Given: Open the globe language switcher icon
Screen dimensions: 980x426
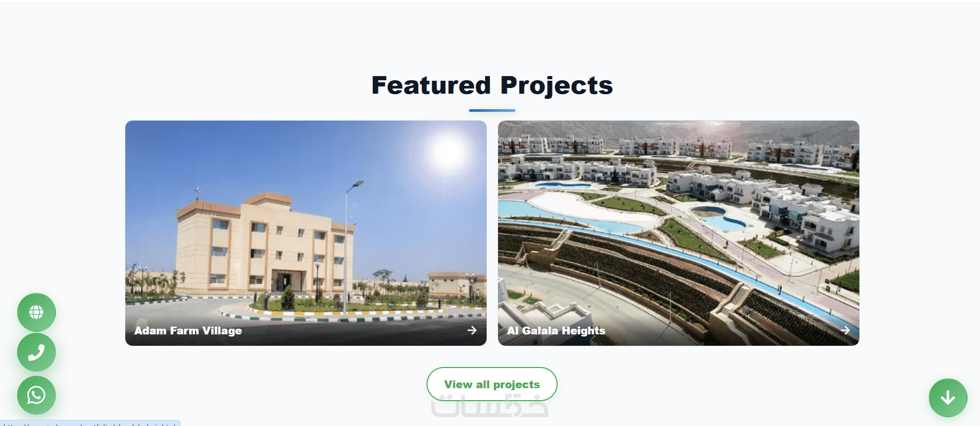Looking at the screenshot, I should pyautogui.click(x=36, y=312).
